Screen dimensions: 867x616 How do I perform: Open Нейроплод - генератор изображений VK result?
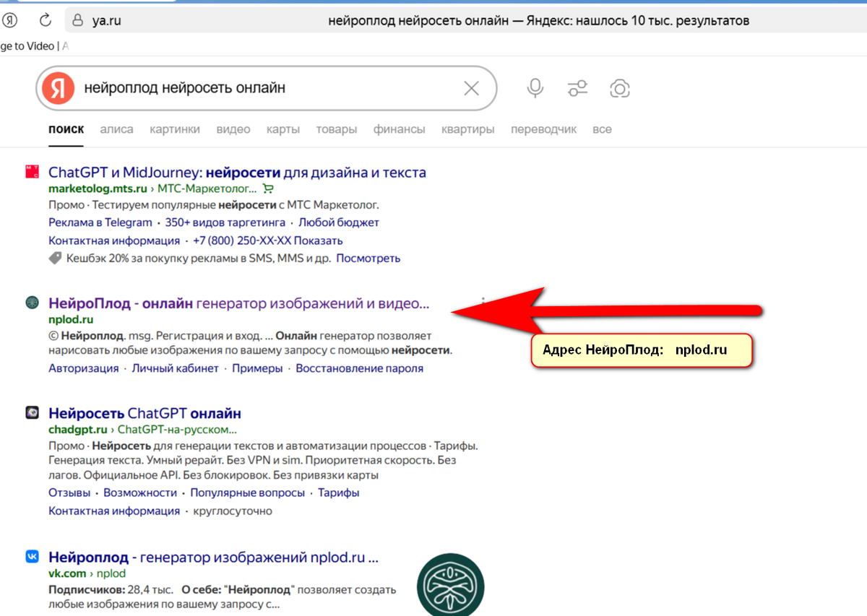coord(214,558)
